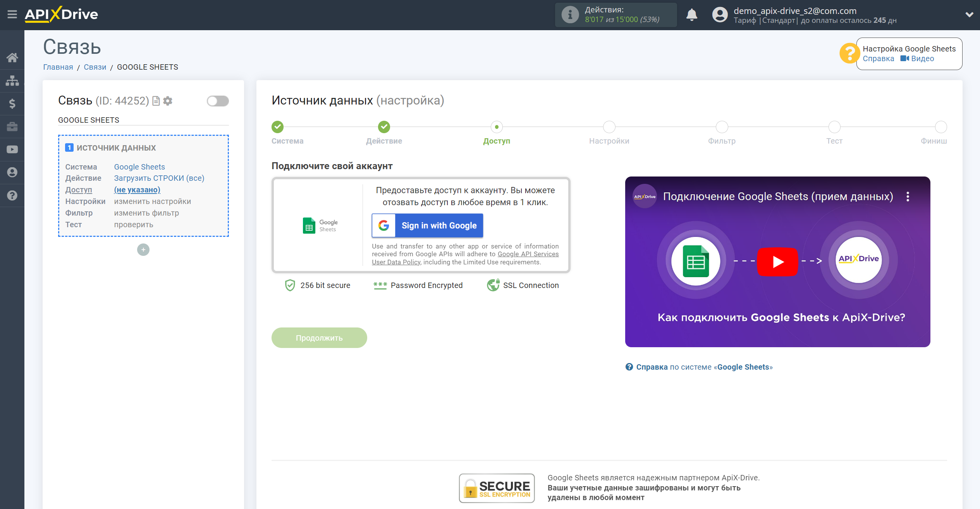980x509 pixels.
Task: Click the Google Sheets icon in video thumbnail
Action: coord(696,261)
